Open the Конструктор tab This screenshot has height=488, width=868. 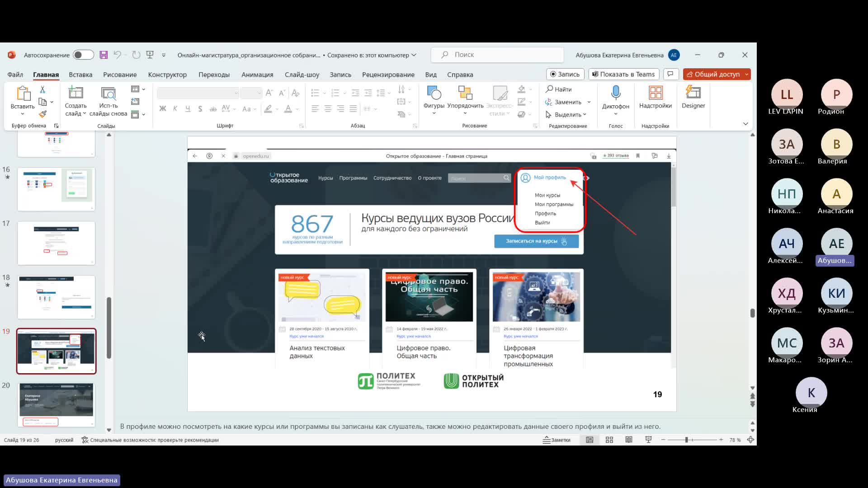pyautogui.click(x=167, y=75)
